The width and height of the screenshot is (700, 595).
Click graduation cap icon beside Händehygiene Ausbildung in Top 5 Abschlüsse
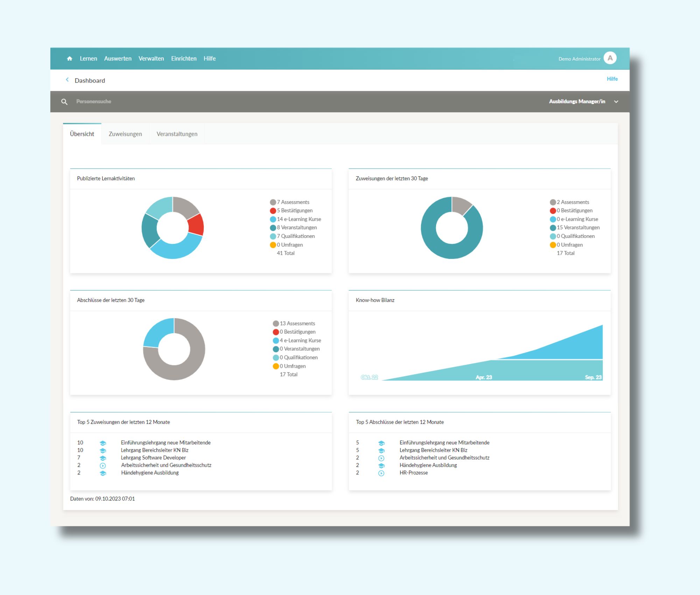coord(381,465)
